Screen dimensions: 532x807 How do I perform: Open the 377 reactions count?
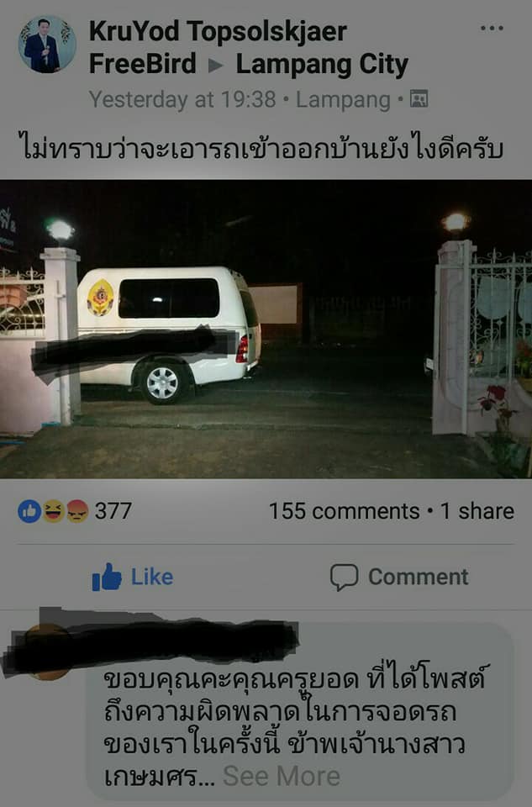pos(113,511)
